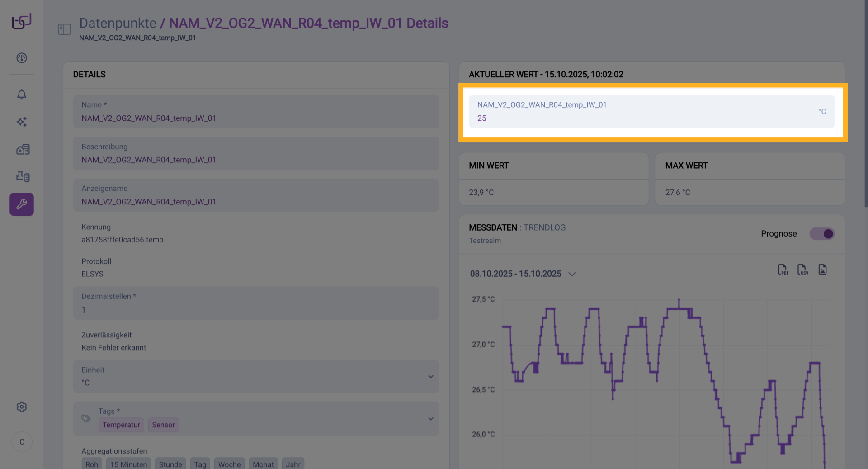
Task: Go back to Datenpunkte breadcrumb
Action: [x=118, y=23]
